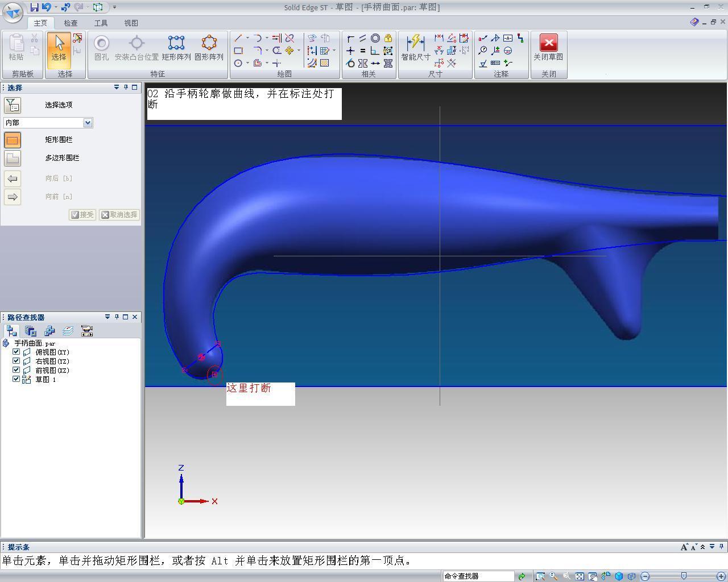Select the 选择 tool toggle in ribbon
The image size is (728, 582).
(x=59, y=50)
